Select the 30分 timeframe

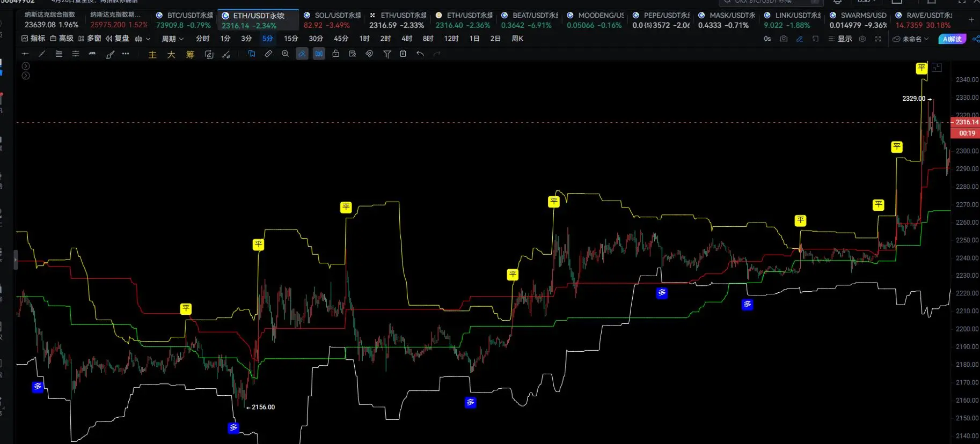[x=316, y=39]
